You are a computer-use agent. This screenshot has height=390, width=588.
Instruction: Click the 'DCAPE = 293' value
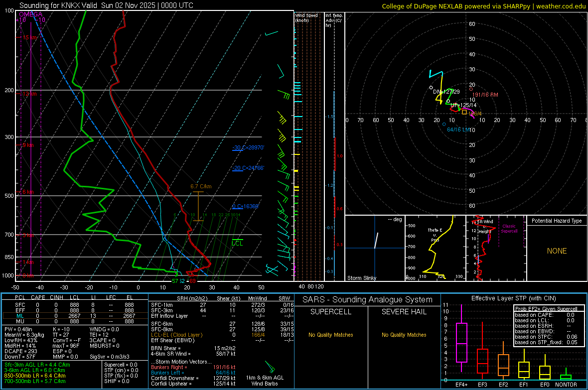(20, 351)
